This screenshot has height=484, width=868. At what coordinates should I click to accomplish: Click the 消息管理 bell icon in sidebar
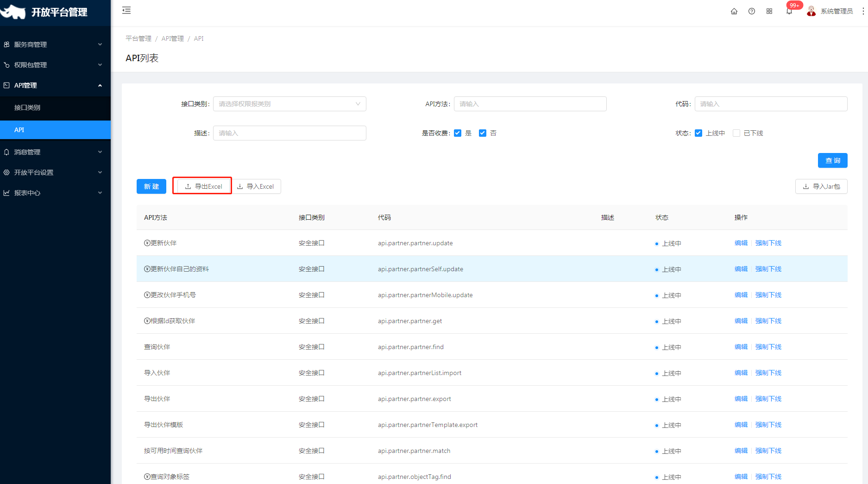click(x=6, y=152)
